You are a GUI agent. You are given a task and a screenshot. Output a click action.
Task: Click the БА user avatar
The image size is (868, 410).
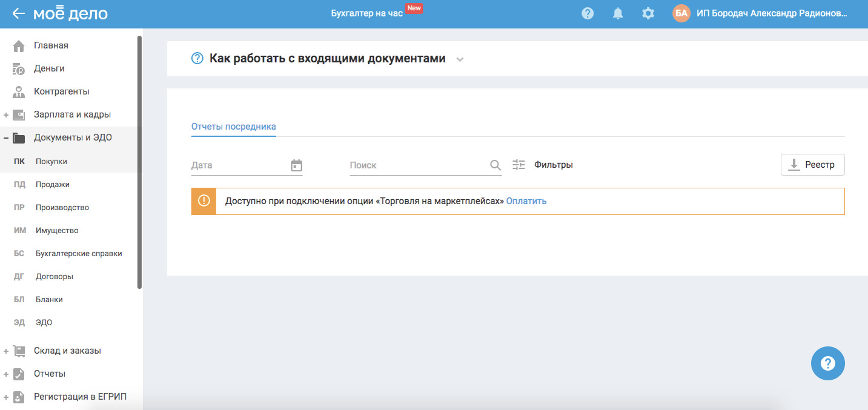(681, 13)
